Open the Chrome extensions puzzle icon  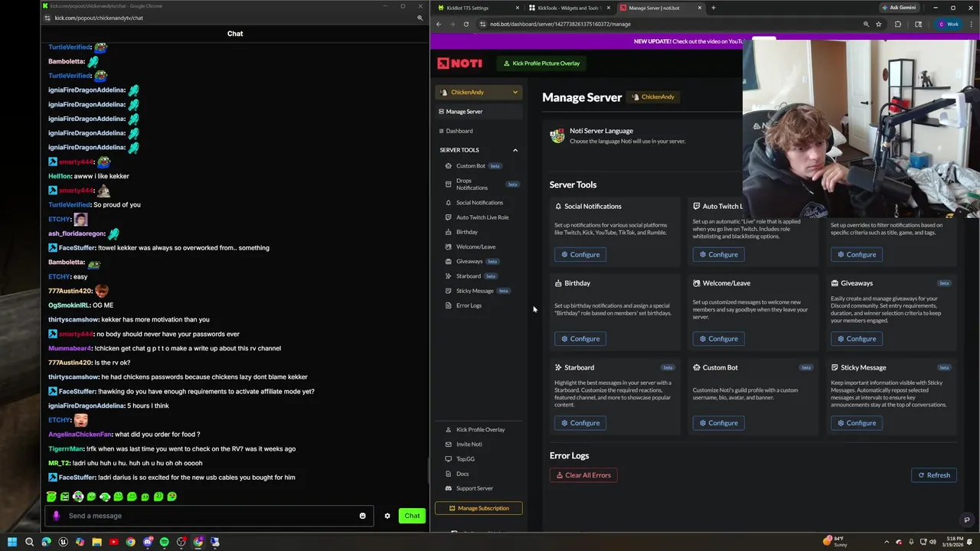898,24
